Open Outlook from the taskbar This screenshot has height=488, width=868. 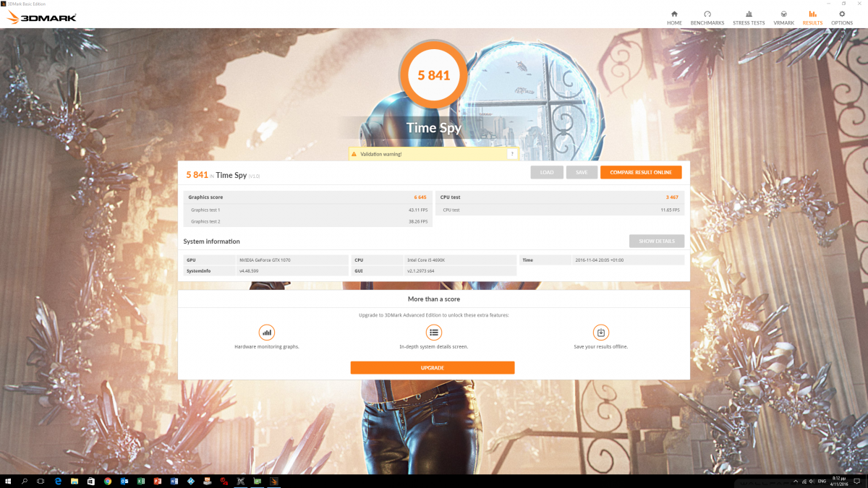[x=124, y=481]
